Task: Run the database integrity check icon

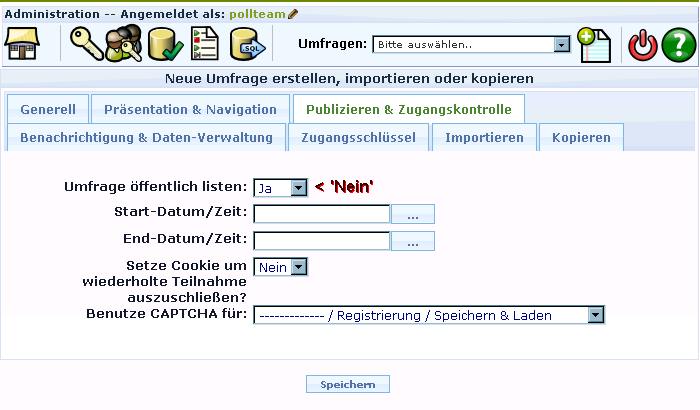Action: [165, 44]
